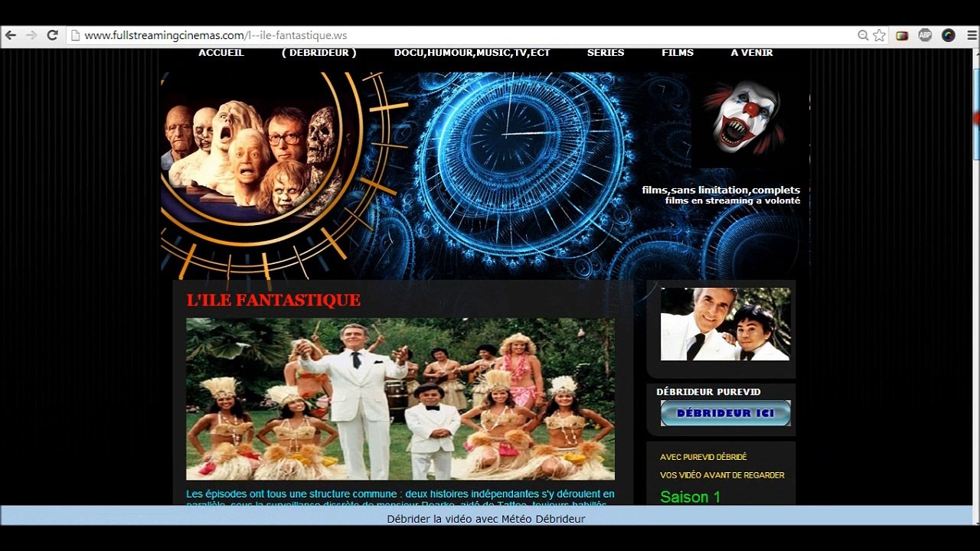
Task: Open the colorful TV extension icon
Action: coord(902,35)
